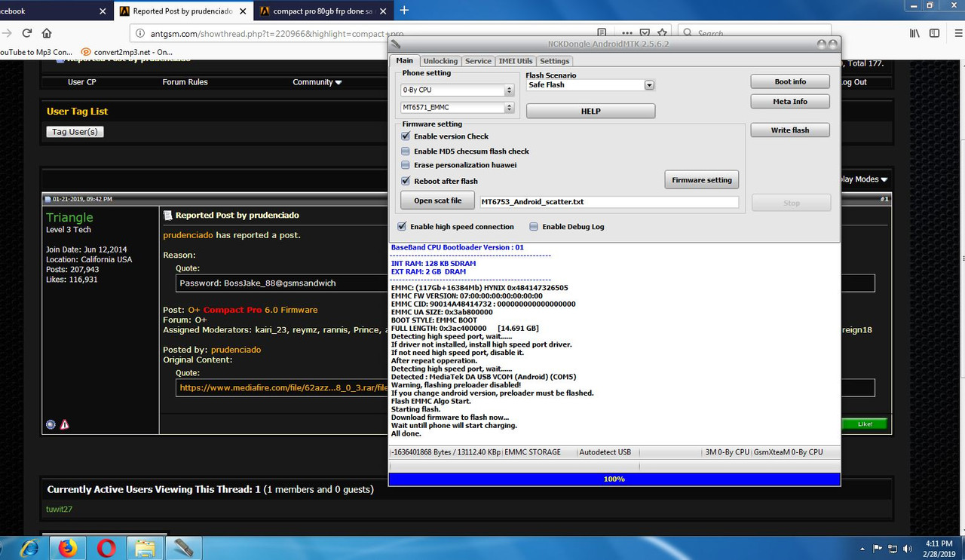This screenshot has width=965, height=560.
Task: Click the Boot info button
Action: [x=790, y=81]
